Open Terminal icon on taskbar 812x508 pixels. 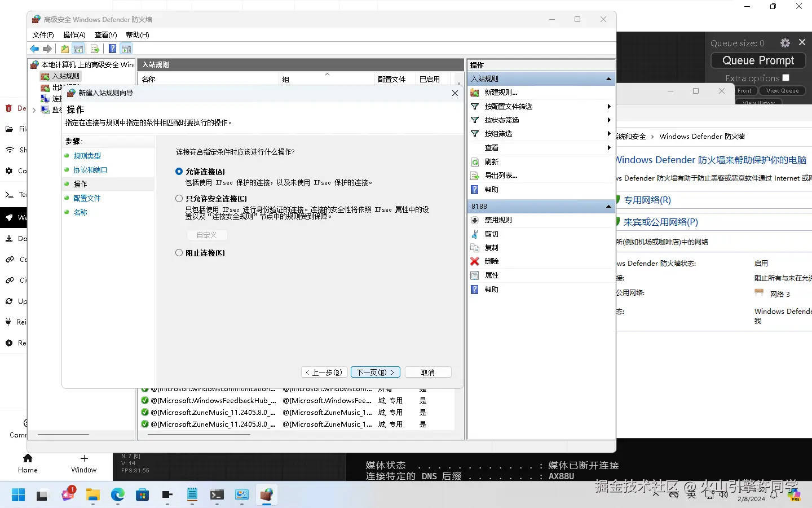click(x=217, y=495)
